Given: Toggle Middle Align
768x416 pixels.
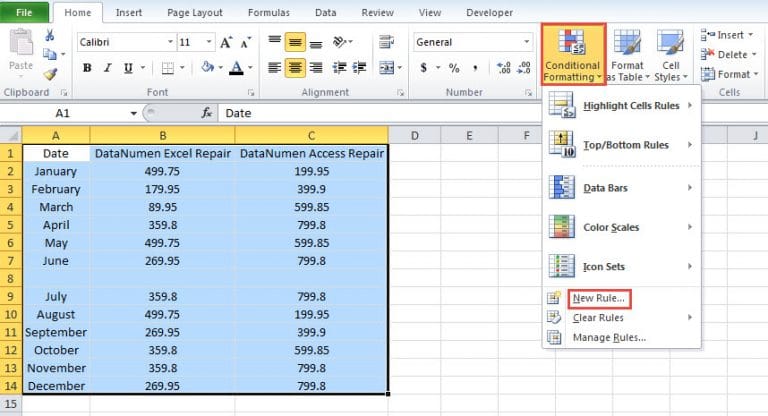Looking at the screenshot, I should point(295,42).
